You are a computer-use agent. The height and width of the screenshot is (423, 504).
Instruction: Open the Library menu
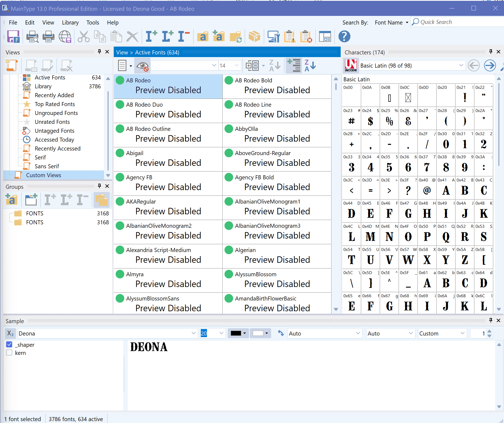(x=70, y=23)
